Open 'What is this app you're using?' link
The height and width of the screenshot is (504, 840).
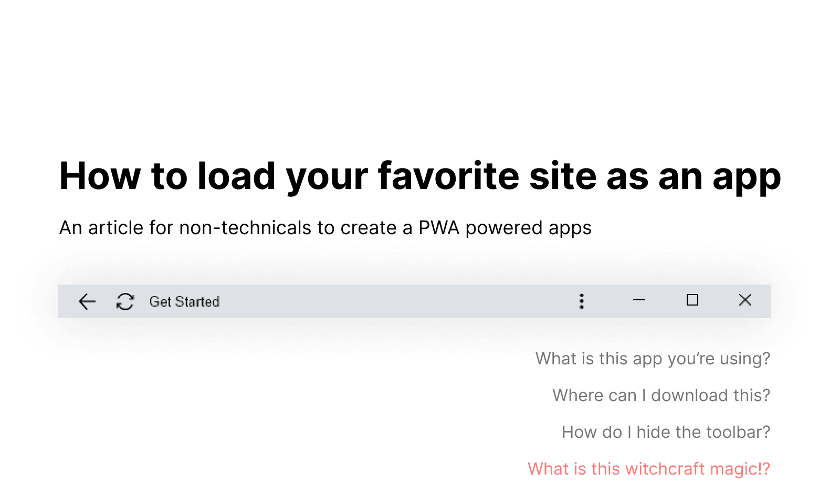coord(653,359)
